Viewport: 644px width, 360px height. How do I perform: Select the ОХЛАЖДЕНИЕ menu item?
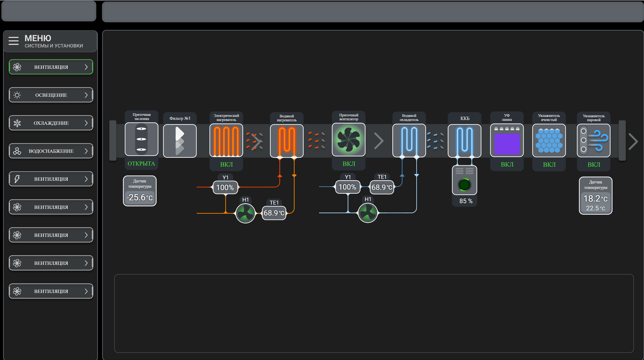tap(51, 123)
